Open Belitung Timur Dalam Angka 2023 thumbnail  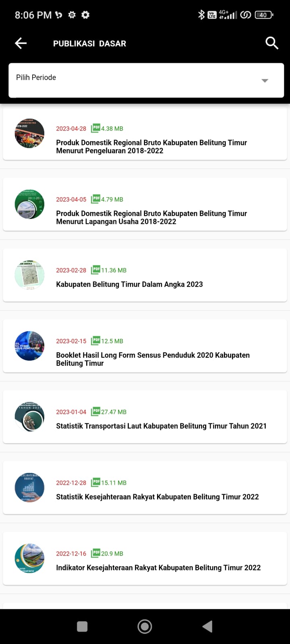(29, 275)
